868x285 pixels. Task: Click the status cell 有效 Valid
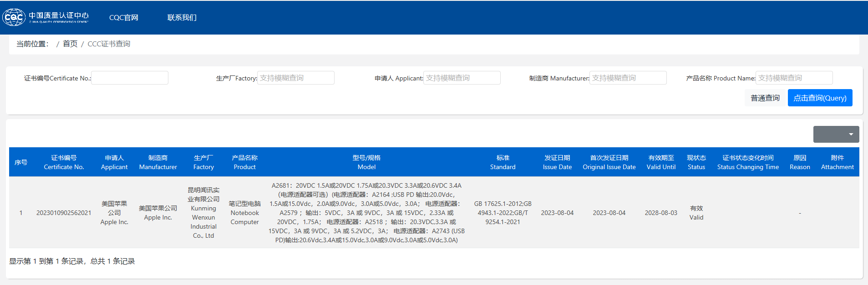tap(696, 213)
